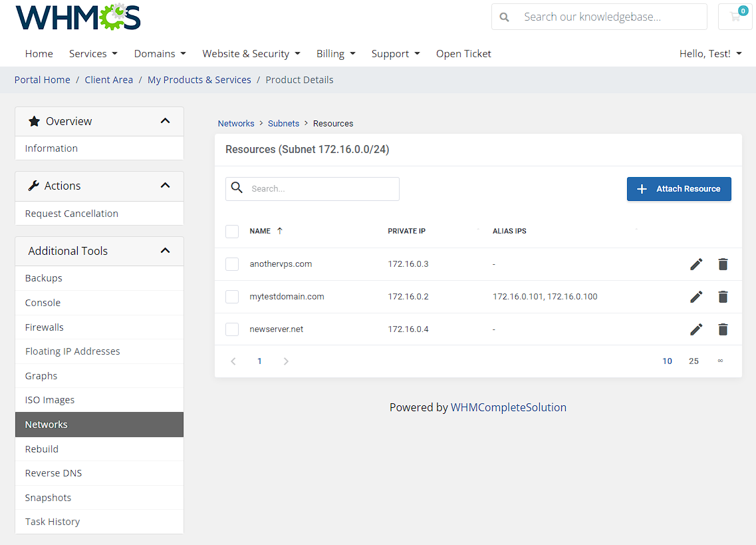Select Snapshots in Additional Tools

tap(47, 497)
